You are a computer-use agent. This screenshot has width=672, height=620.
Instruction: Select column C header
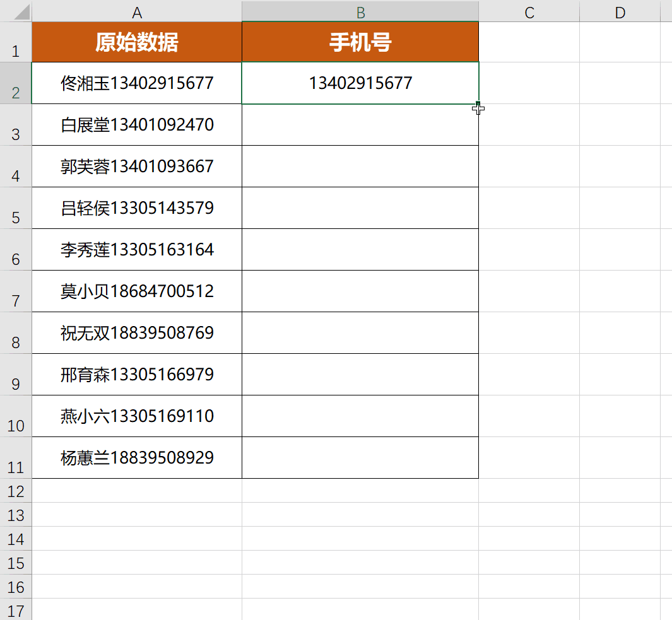point(529,11)
